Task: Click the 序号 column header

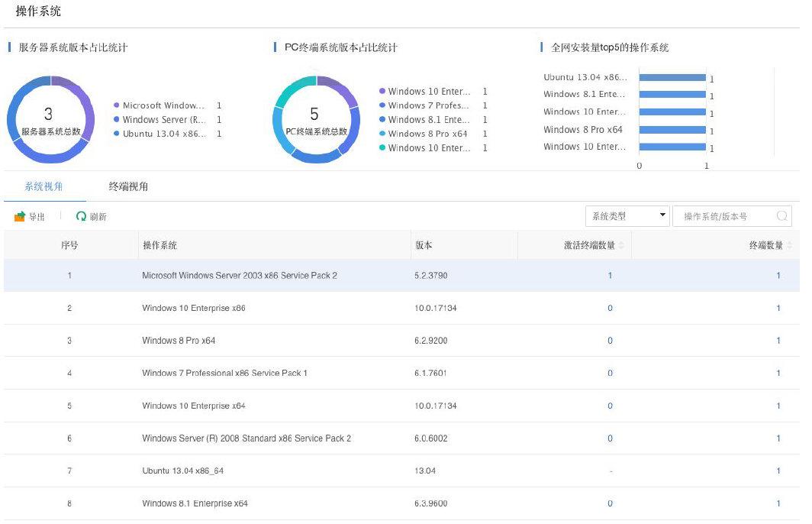Action: coord(69,245)
